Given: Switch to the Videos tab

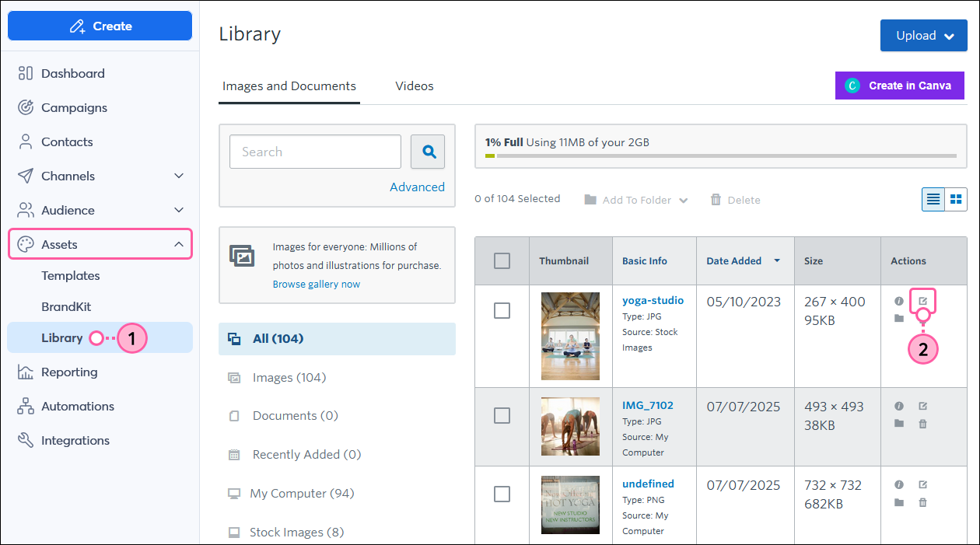Looking at the screenshot, I should coord(414,86).
